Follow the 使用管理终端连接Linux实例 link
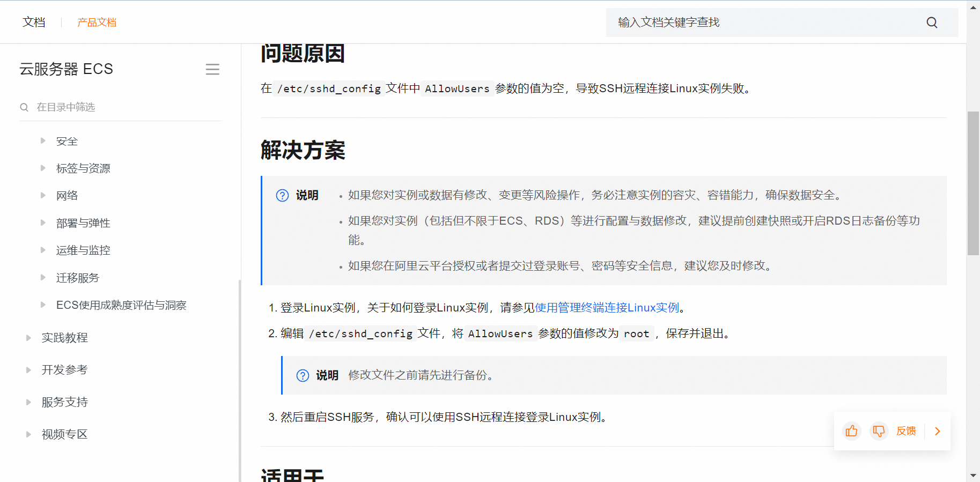Image resolution: width=980 pixels, height=482 pixels. [607, 308]
